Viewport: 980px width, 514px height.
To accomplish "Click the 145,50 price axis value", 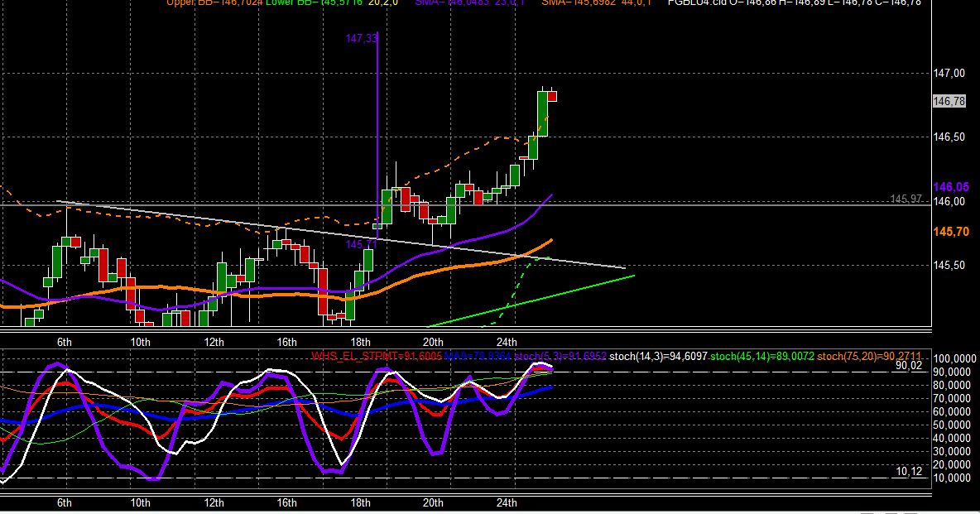I will point(949,265).
